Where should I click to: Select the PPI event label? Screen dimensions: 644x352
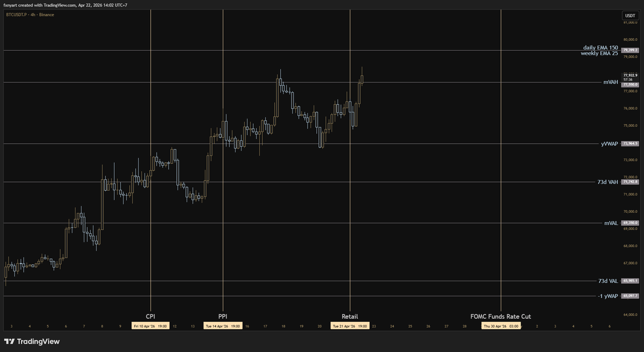(x=223, y=317)
